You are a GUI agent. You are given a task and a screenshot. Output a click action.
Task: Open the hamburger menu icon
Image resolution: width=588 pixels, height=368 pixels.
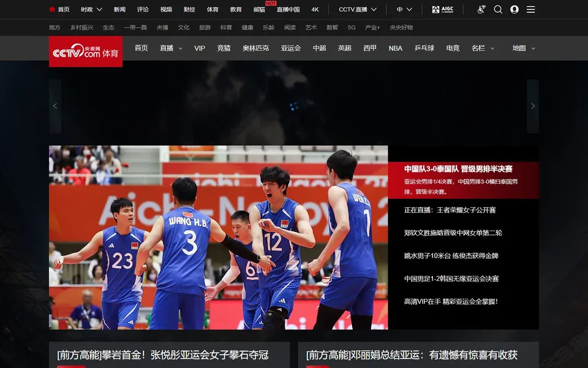click(530, 9)
